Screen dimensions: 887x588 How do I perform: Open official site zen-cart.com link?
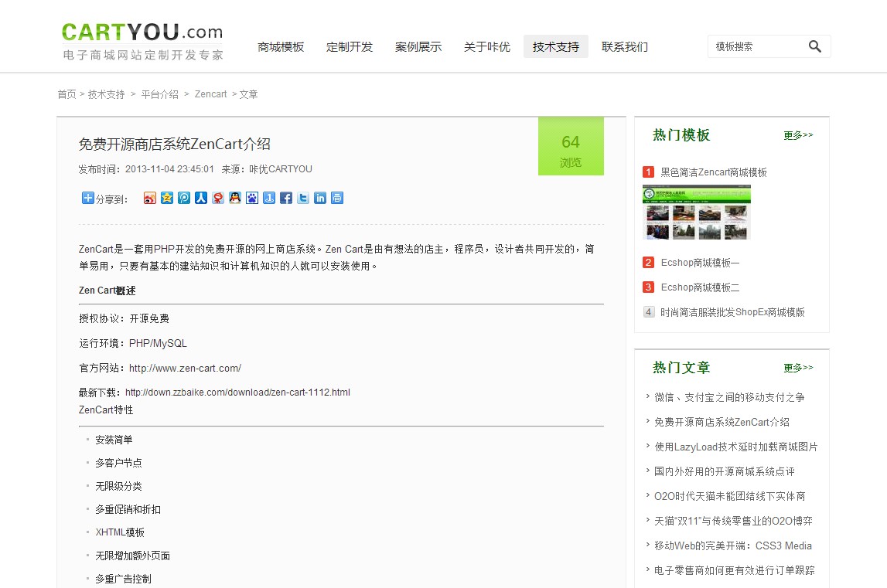click(x=185, y=368)
